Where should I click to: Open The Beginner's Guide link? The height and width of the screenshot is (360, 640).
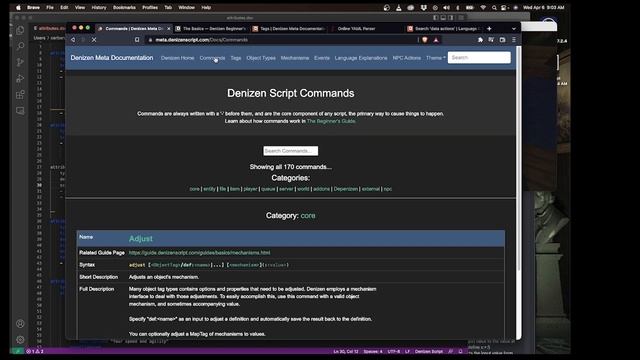(x=331, y=121)
